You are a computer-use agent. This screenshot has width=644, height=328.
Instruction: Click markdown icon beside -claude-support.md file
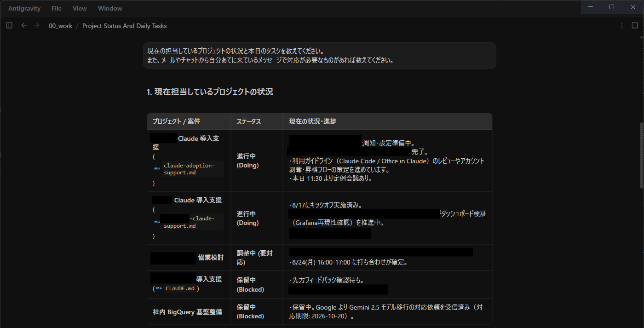point(157,222)
